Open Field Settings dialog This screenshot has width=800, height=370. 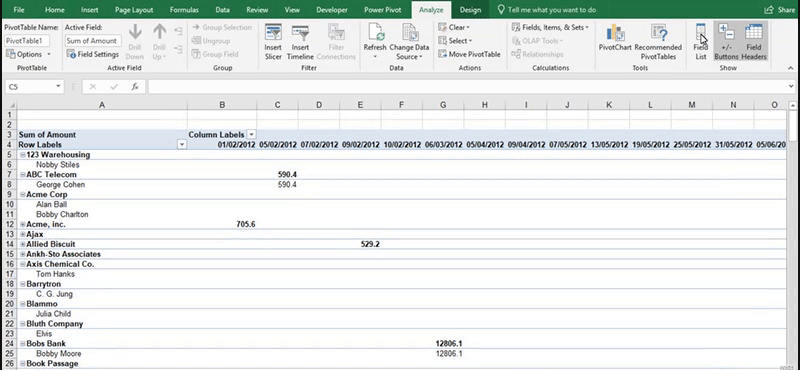tap(92, 54)
